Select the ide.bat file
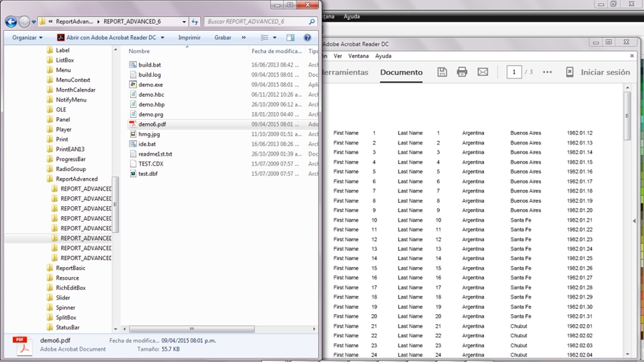Image resolution: width=644 pixels, height=362 pixels. (147, 144)
